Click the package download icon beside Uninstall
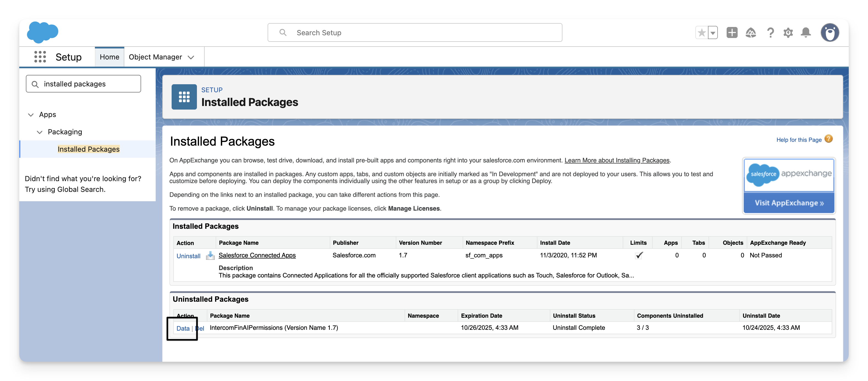 point(210,255)
